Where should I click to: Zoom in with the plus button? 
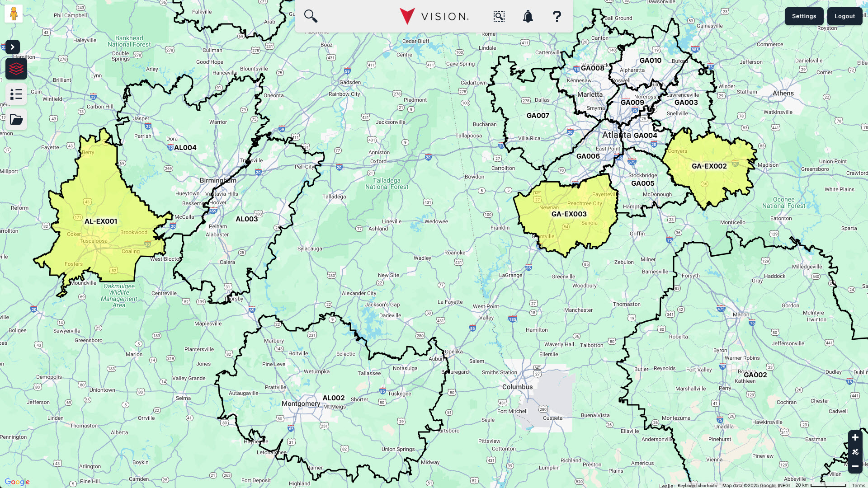855,437
